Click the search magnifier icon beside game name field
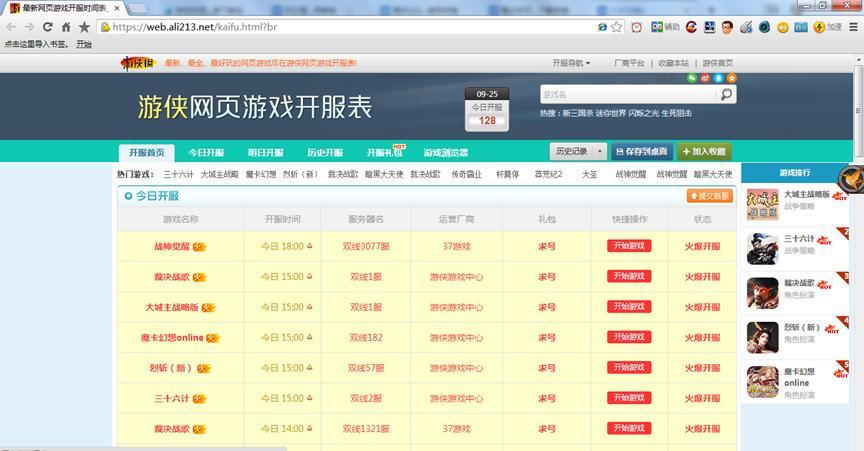864x451 pixels. (x=727, y=95)
